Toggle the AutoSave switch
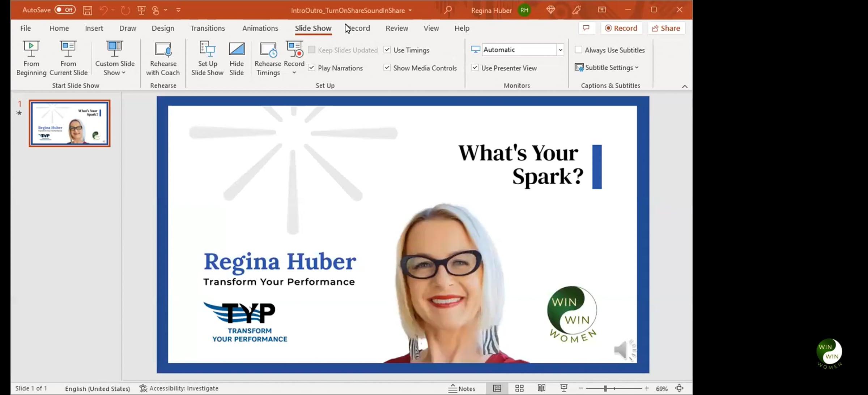The height and width of the screenshot is (395, 868). (65, 10)
